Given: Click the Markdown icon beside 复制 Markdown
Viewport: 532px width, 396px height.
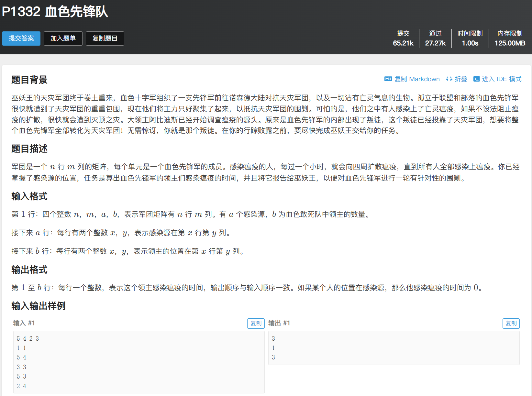Looking at the screenshot, I should tap(388, 79).
